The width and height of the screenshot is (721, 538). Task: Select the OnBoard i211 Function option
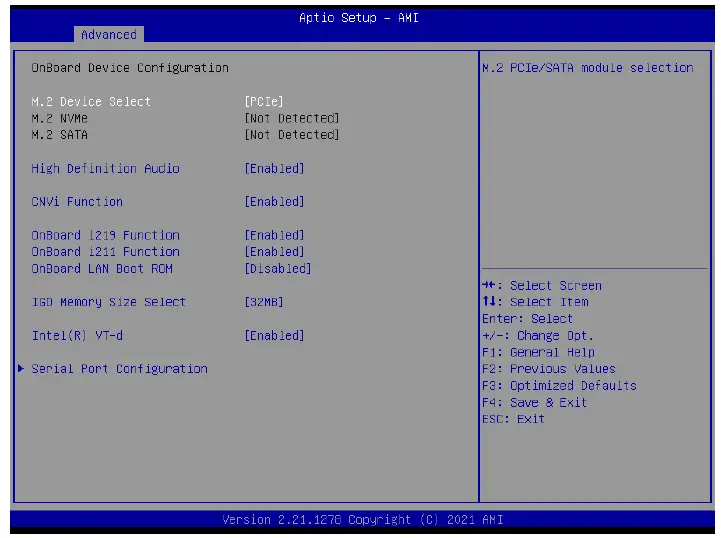point(105,252)
